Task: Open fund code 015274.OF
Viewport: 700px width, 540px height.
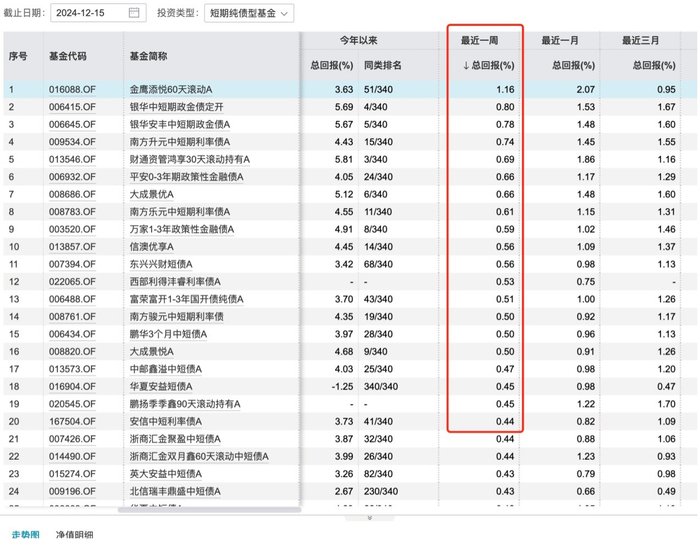Action: pos(72,474)
